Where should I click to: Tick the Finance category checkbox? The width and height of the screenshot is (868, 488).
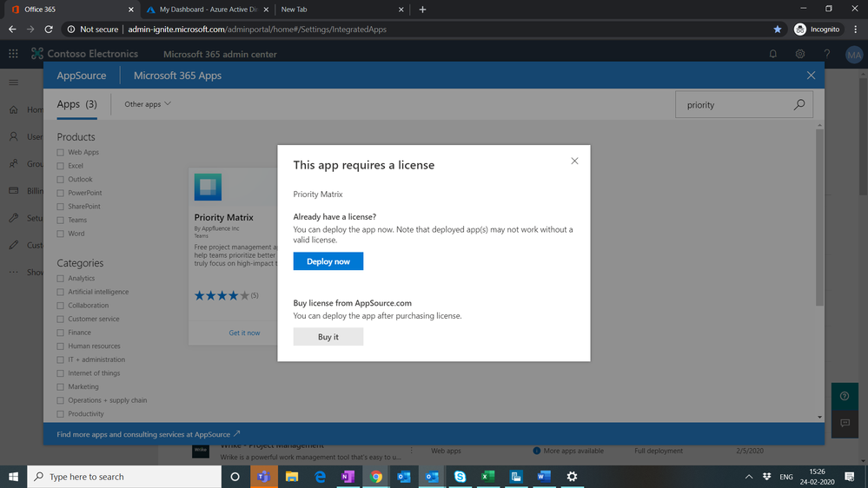coord(60,333)
